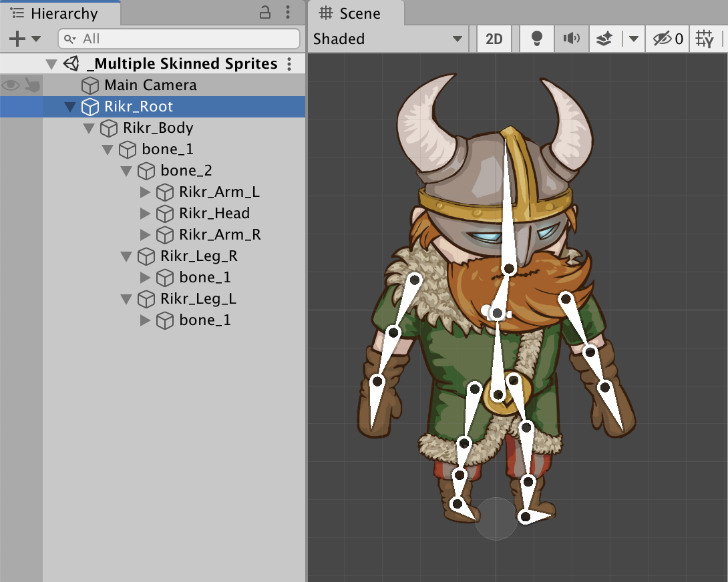Toggle scene grid visibility icon
Screen dimensions: 728x582
click(x=705, y=39)
